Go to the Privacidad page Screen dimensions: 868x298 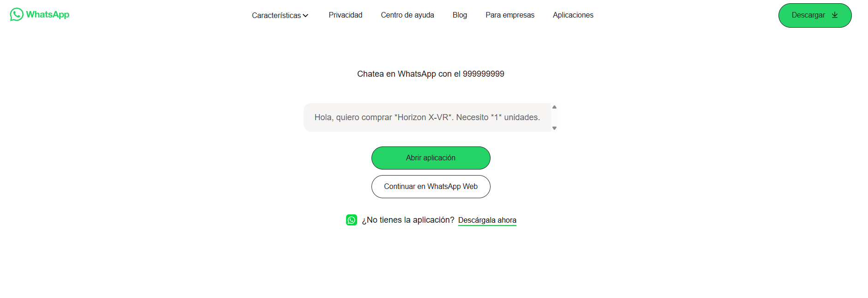pos(346,15)
